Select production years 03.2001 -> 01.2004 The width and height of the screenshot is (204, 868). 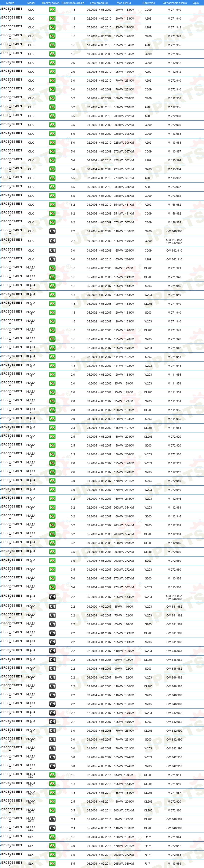(99, 633)
